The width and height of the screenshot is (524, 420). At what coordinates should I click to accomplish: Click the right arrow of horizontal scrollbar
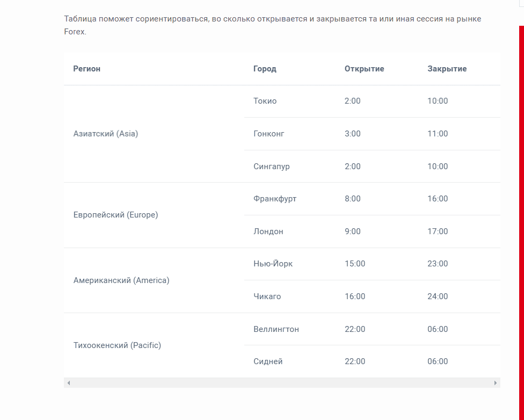coord(495,383)
